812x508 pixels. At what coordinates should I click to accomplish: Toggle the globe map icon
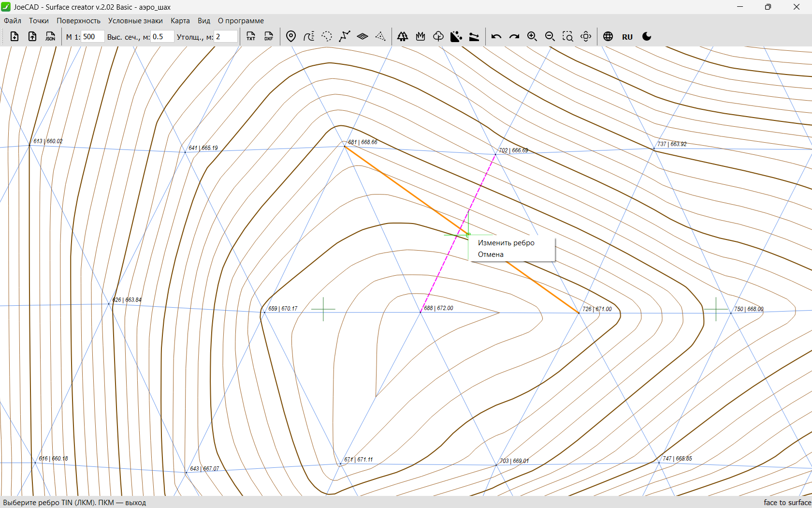[608, 37]
